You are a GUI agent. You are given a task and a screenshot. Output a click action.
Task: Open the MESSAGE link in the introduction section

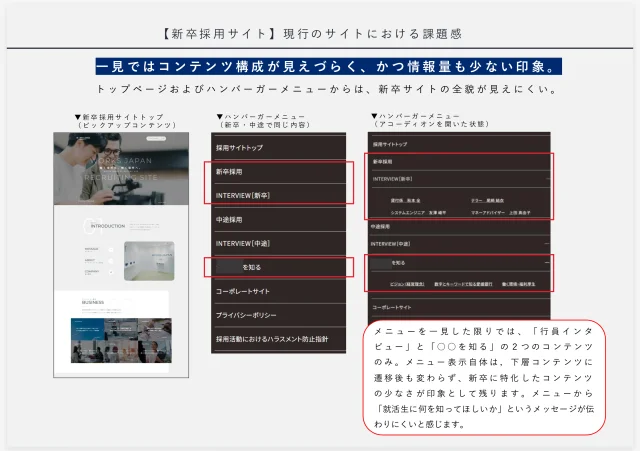pos(91,249)
